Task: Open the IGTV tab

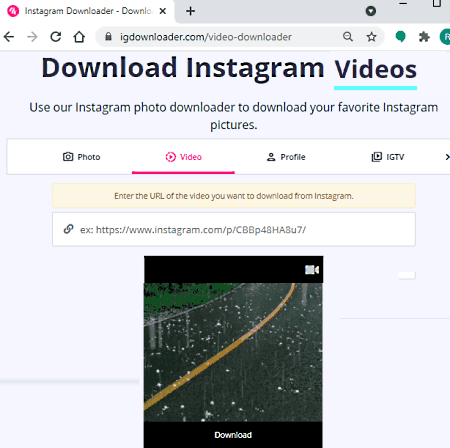Action: (x=388, y=157)
